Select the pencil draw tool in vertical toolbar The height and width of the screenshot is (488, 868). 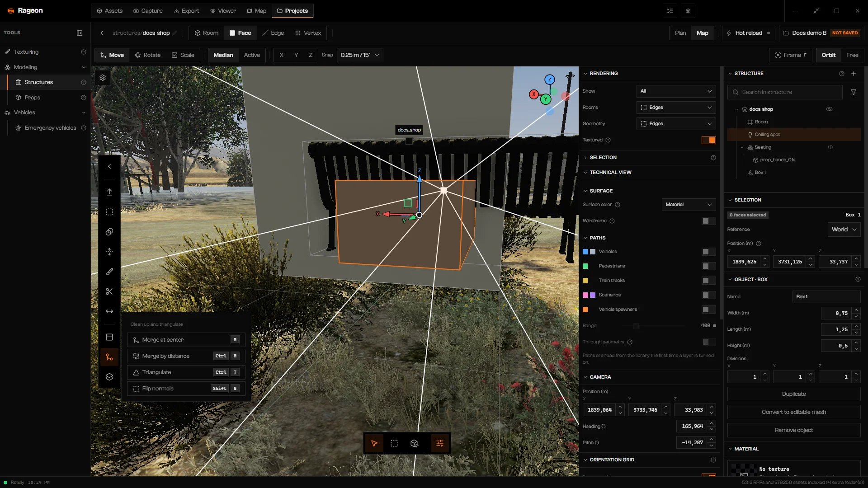[109, 272]
